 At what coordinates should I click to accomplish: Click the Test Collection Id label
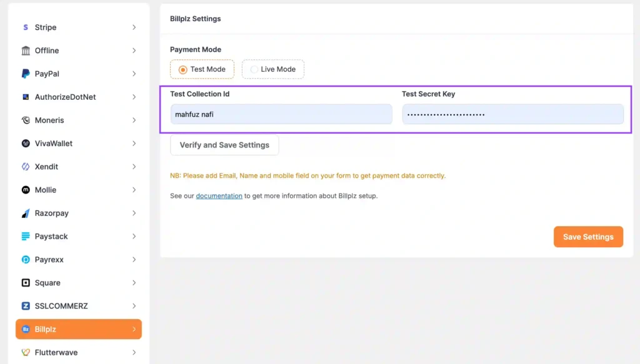click(199, 94)
